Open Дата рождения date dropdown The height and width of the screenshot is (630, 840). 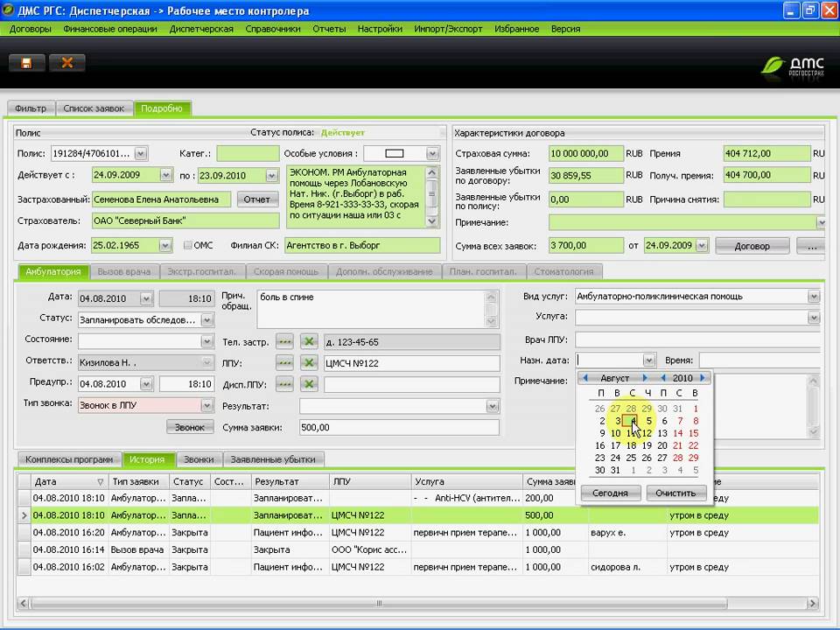click(x=165, y=245)
